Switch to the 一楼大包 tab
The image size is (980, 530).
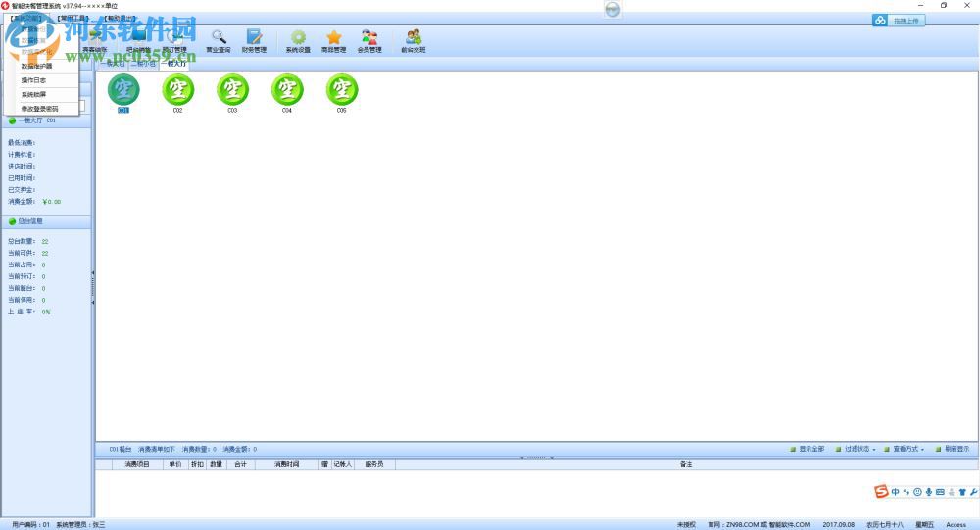113,64
